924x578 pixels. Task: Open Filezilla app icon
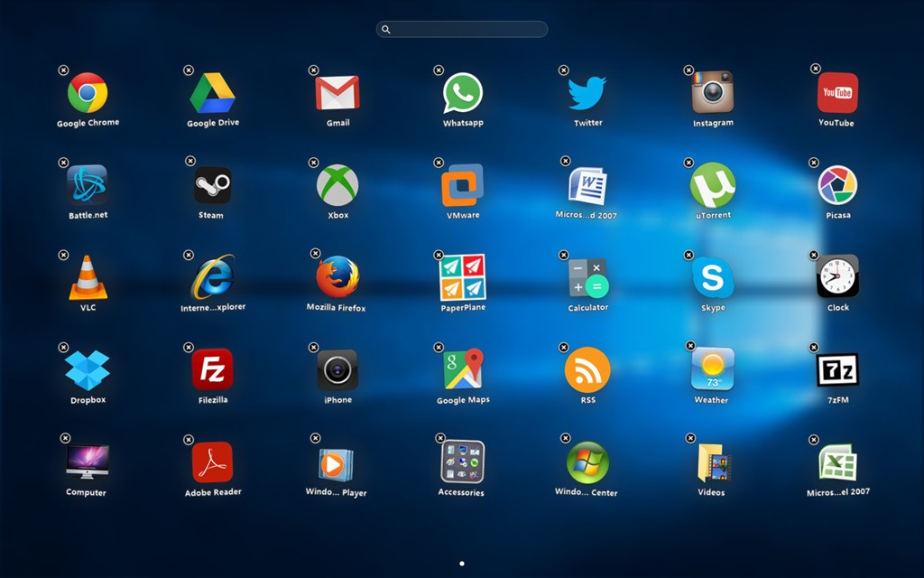(x=212, y=369)
